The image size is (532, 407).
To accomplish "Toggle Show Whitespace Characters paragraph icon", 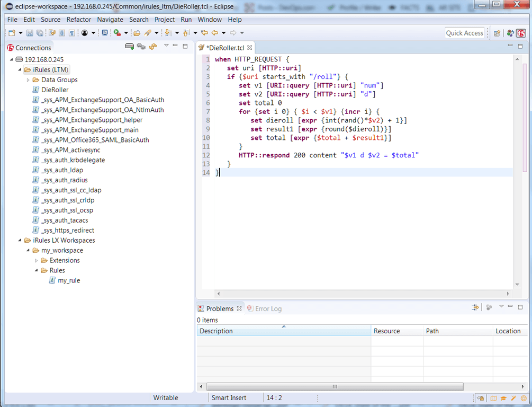I will 71,33.
